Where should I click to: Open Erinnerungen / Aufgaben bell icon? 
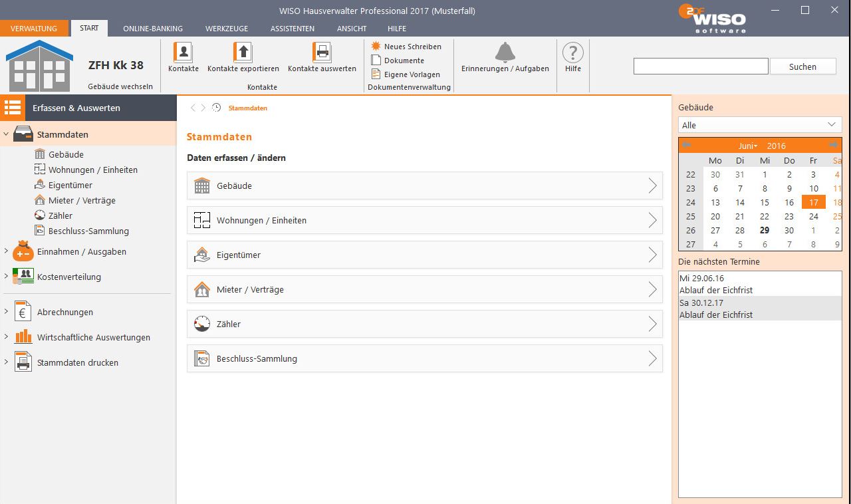coord(505,53)
